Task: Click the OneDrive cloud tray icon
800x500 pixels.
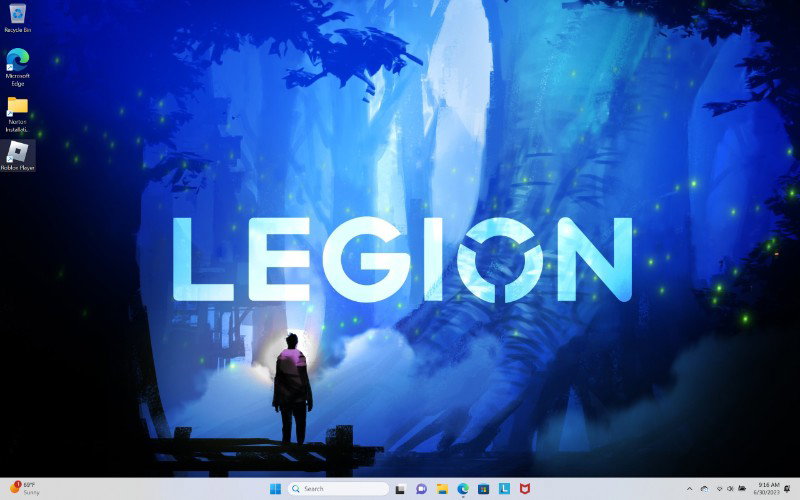Action: 705,489
